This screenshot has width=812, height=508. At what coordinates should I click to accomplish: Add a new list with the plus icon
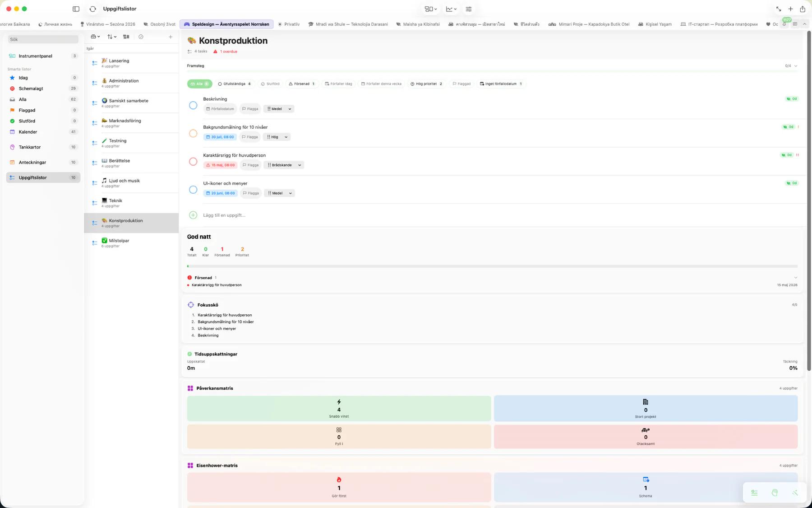point(171,37)
